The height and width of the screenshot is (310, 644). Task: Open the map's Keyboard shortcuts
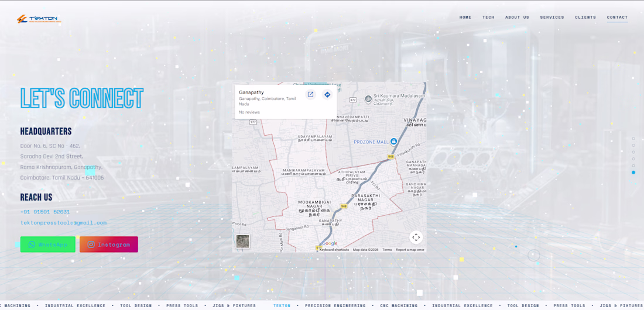tap(334, 250)
